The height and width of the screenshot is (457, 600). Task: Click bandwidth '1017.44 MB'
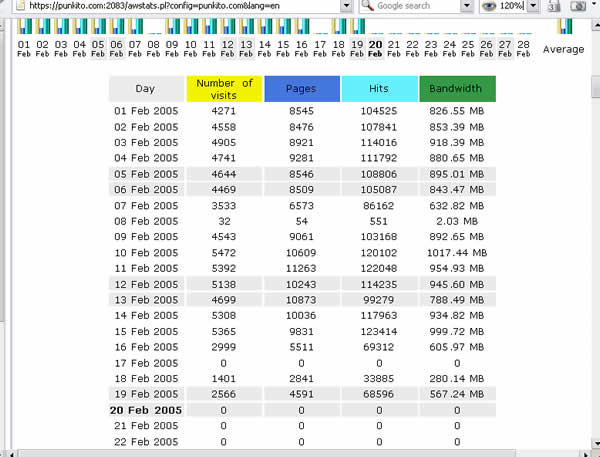click(x=457, y=253)
